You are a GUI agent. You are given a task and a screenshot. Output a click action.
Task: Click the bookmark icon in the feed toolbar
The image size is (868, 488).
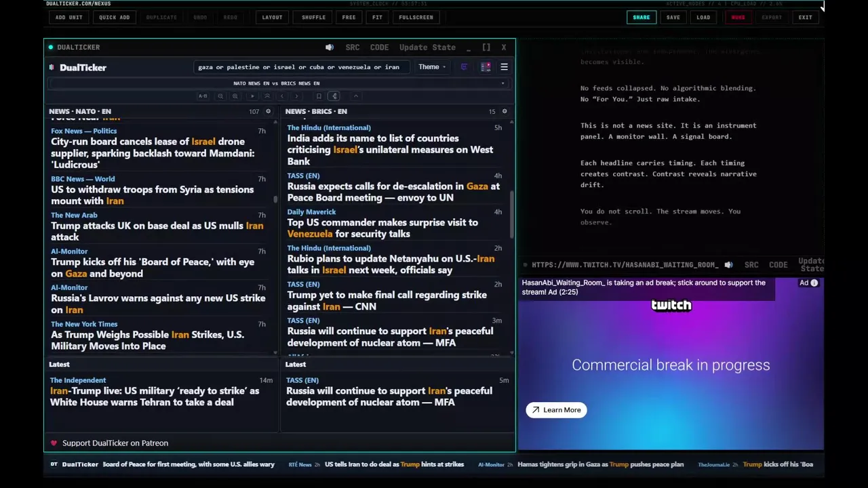(x=319, y=96)
